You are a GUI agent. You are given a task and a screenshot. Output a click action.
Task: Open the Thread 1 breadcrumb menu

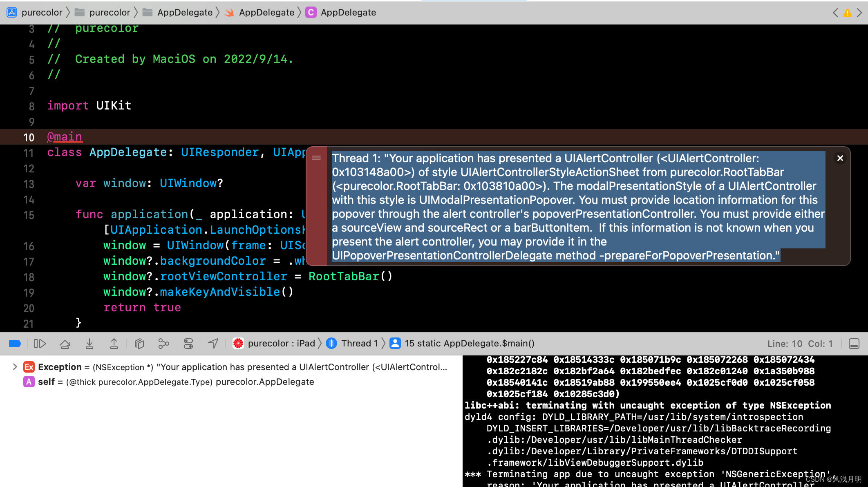[358, 343]
